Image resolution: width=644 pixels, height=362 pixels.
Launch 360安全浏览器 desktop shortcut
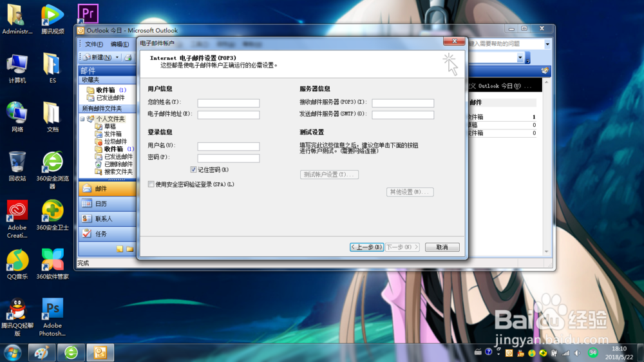53,169
